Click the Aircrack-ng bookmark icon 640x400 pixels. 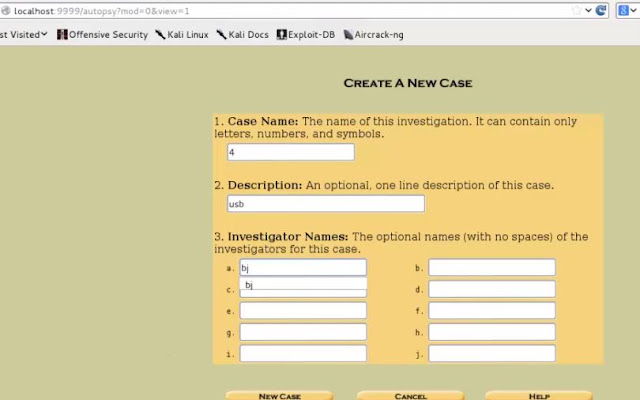tap(348, 35)
